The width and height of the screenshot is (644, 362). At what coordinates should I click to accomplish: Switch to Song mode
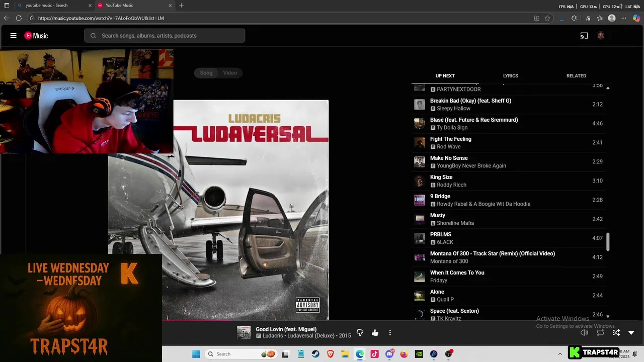pos(206,73)
